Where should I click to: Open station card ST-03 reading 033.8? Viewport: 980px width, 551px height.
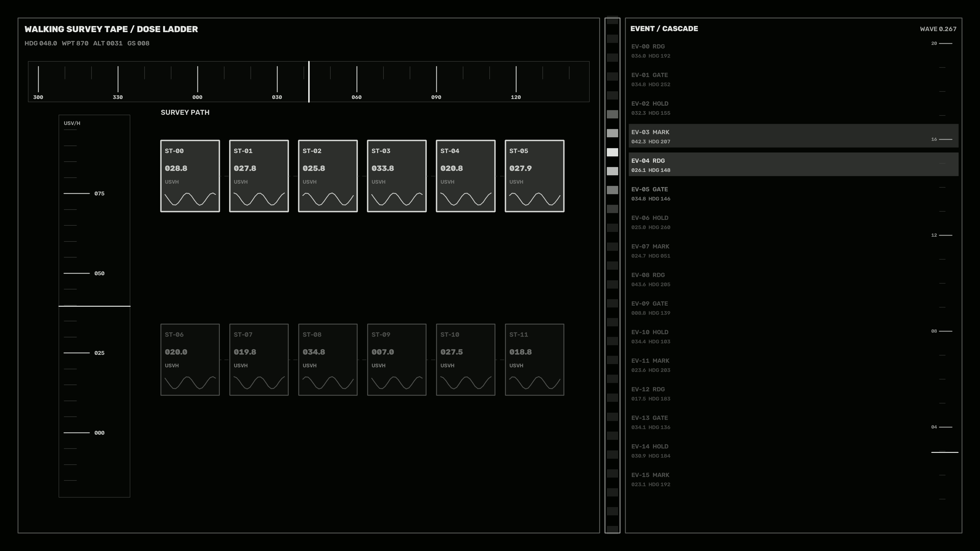396,176
